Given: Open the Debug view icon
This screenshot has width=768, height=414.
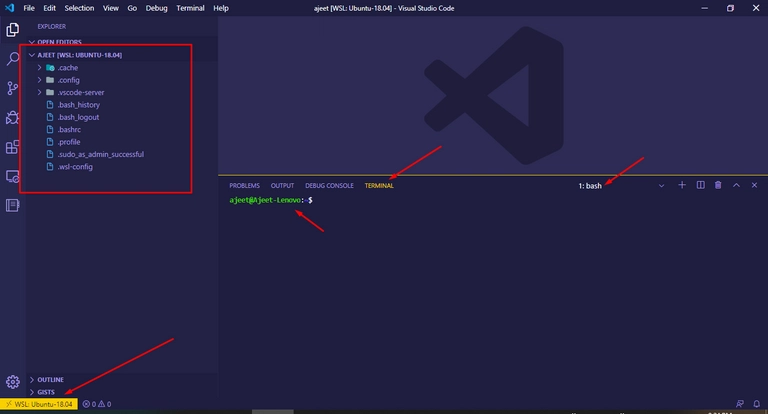Looking at the screenshot, I should pyautogui.click(x=12, y=118).
